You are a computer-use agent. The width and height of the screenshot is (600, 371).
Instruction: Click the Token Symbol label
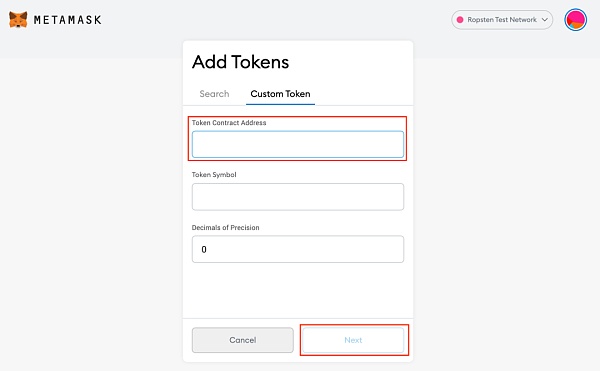tap(214, 174)
